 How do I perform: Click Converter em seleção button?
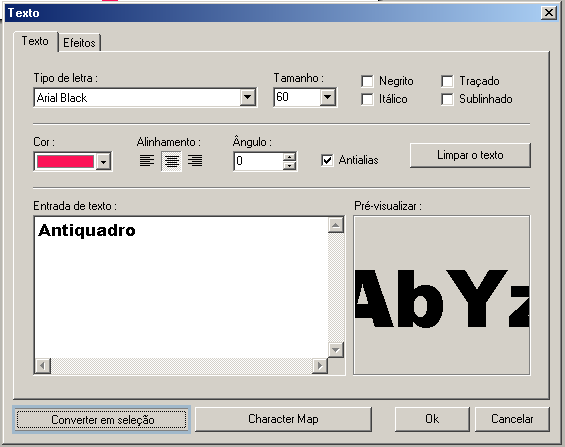coord(101,419)
